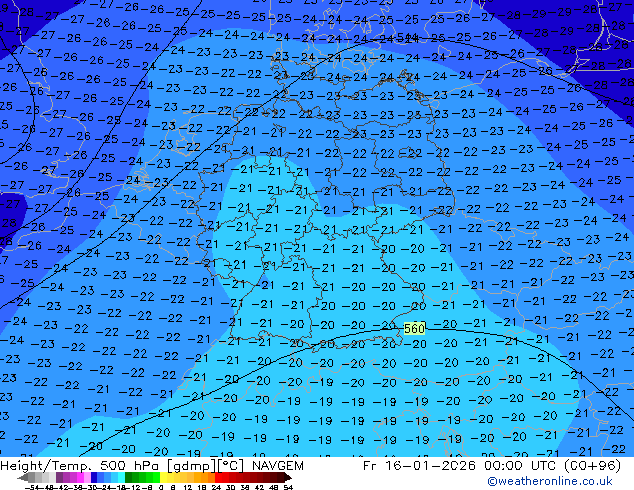Click the yellow segment of the temperature legend
The width and height of the screenshot is (634, 490).
point(163,477)
